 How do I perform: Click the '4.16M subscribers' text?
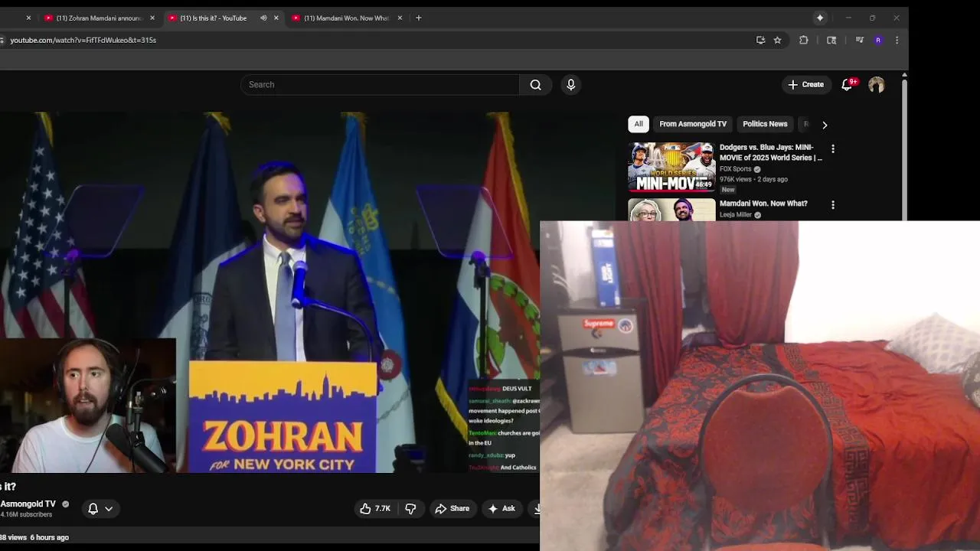click(26, 514)
